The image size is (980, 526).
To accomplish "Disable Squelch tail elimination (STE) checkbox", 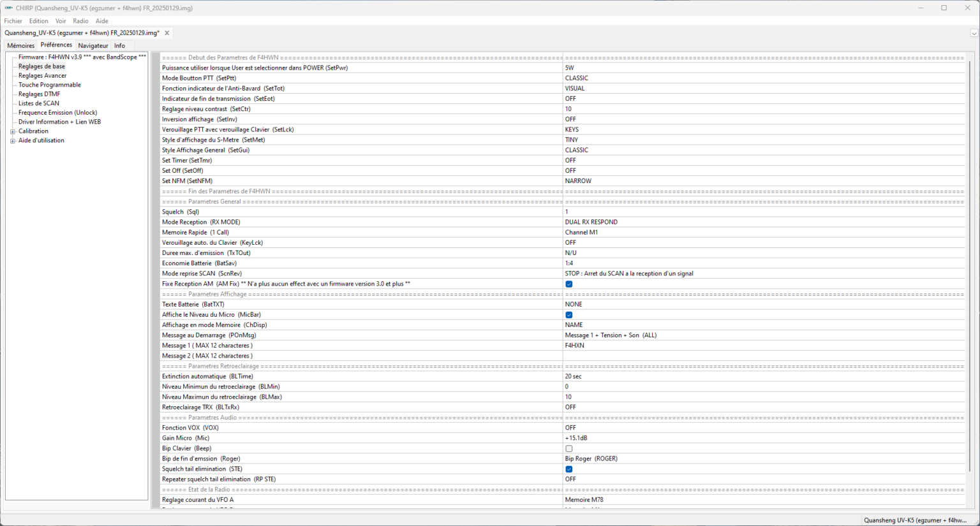I will [568, 469].
